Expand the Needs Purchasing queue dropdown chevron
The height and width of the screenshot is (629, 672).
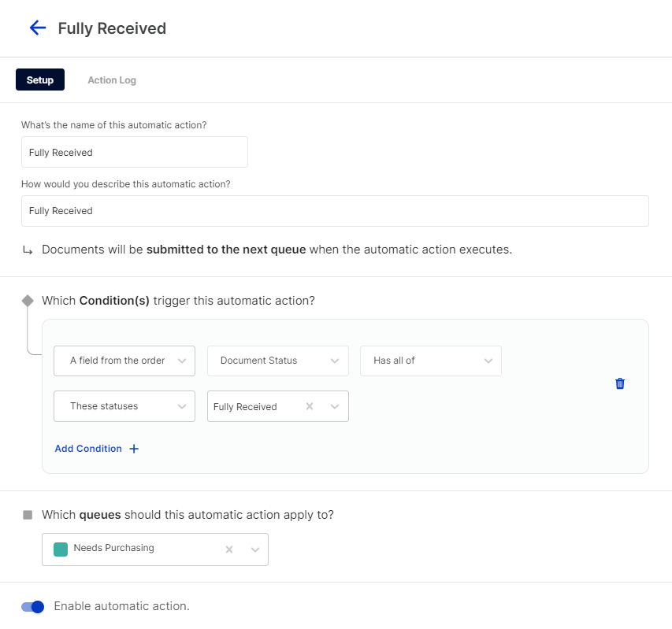[255, 549]
